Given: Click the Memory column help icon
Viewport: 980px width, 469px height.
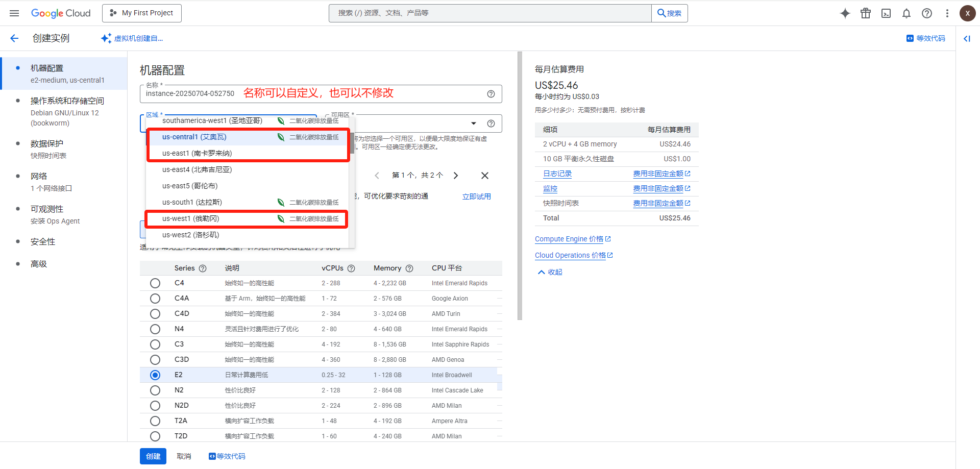Looking at the screenshot, I should point(409,268).
